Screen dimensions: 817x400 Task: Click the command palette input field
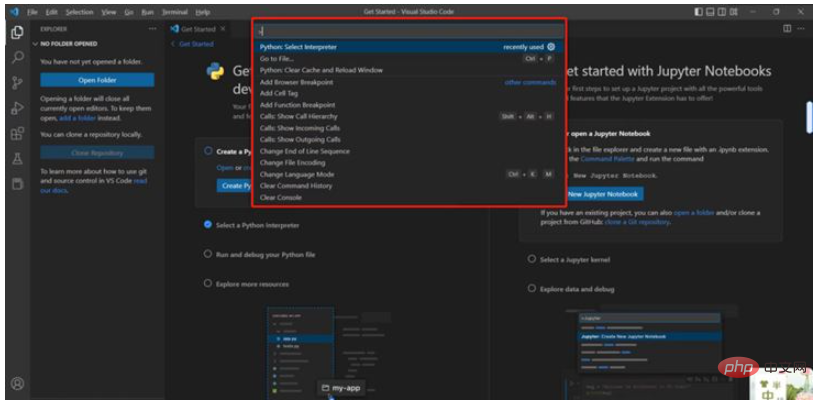[410, 31]
